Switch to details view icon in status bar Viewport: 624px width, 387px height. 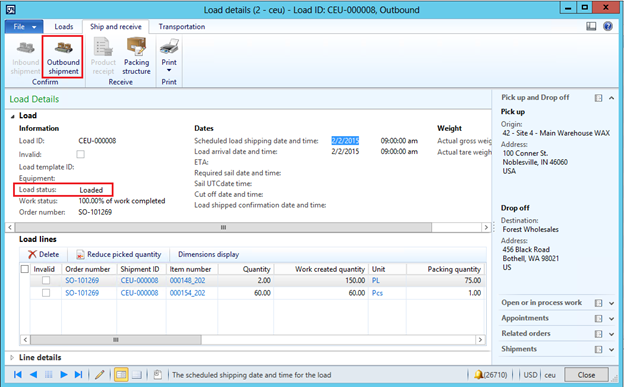(121, 375)
